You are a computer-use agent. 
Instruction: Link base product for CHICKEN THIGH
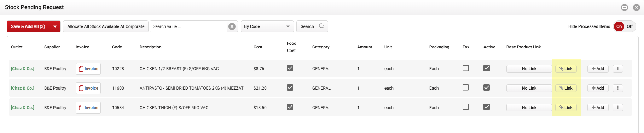(x=566, y=108)
